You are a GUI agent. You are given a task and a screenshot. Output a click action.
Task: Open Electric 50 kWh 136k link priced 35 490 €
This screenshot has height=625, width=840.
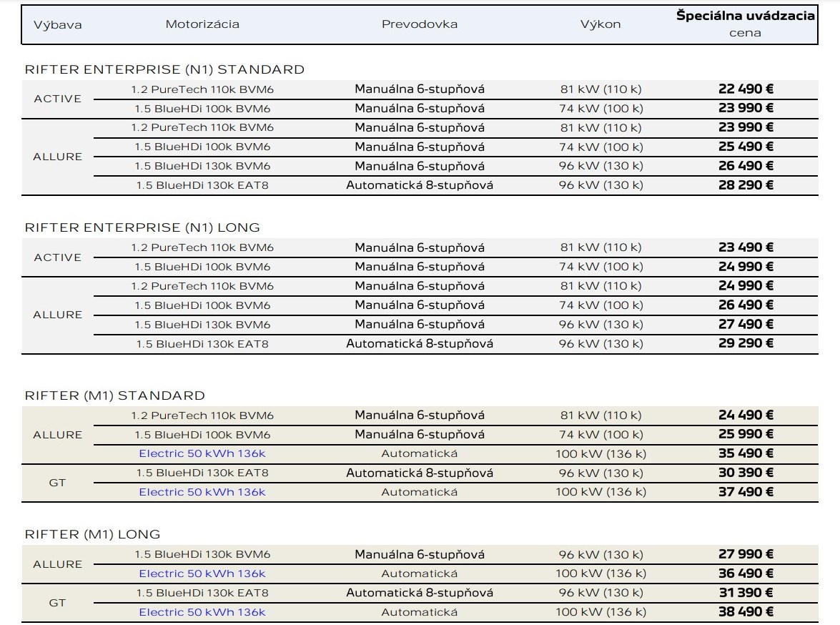click(202, 453)
